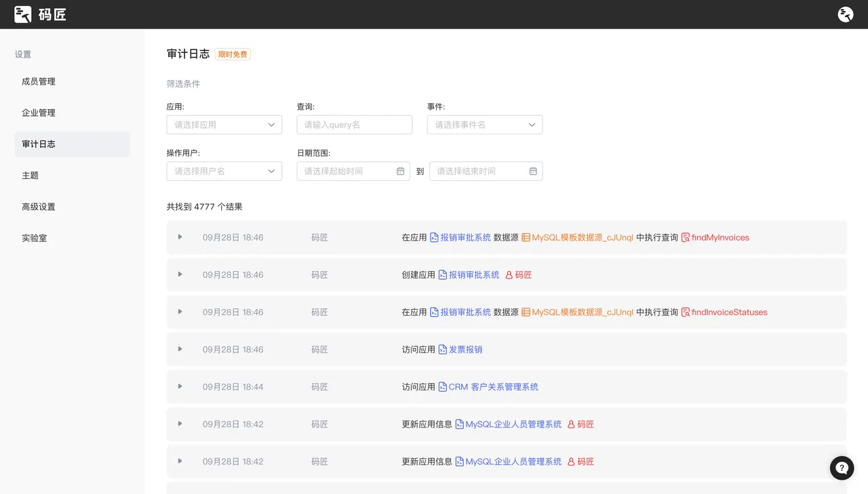Click calendar icon in start date field
The height and width of the screenshot is (494, 868).
400,171
